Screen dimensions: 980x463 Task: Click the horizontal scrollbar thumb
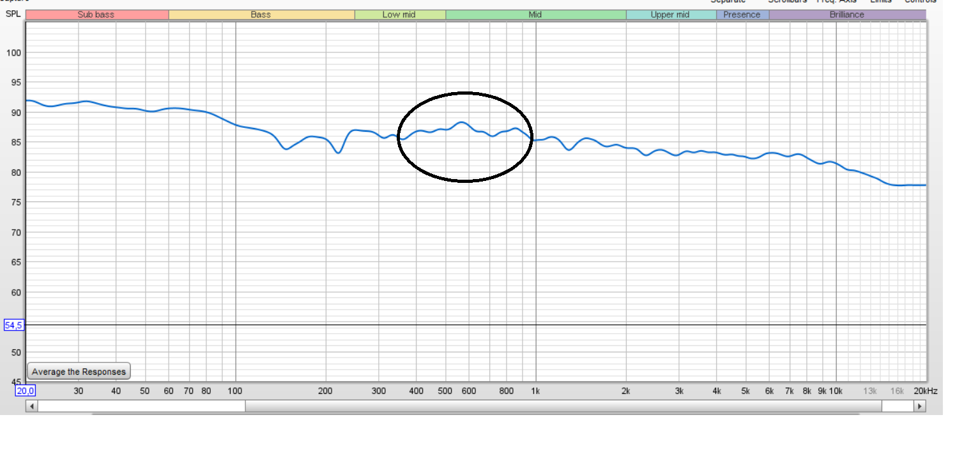pos(563,406)
